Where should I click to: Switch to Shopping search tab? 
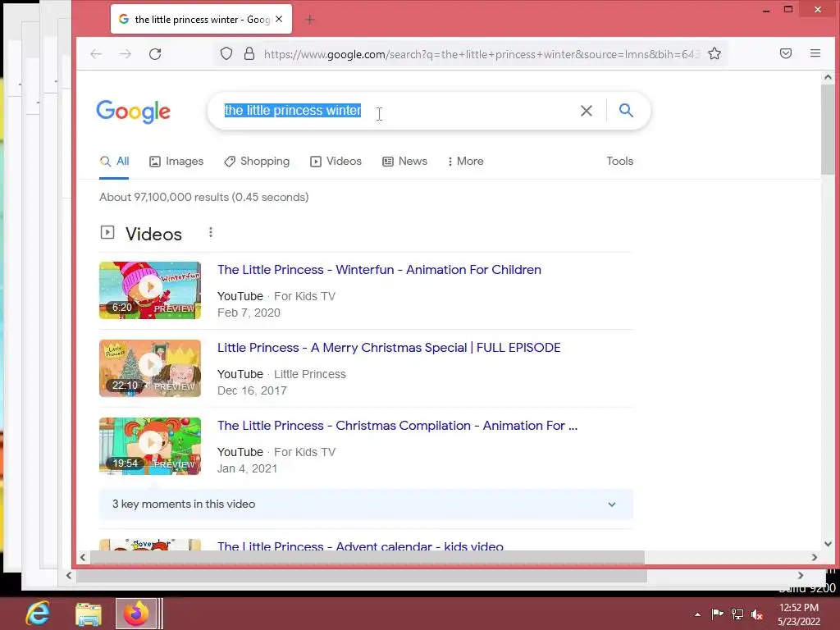coord(257,162)
